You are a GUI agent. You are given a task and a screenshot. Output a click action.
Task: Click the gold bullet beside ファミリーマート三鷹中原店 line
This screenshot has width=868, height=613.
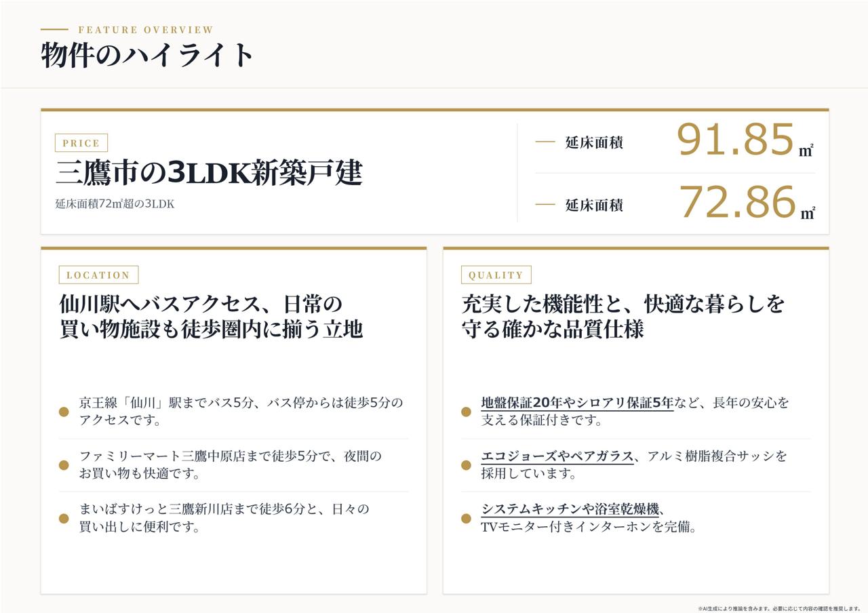tap(64, 465)
